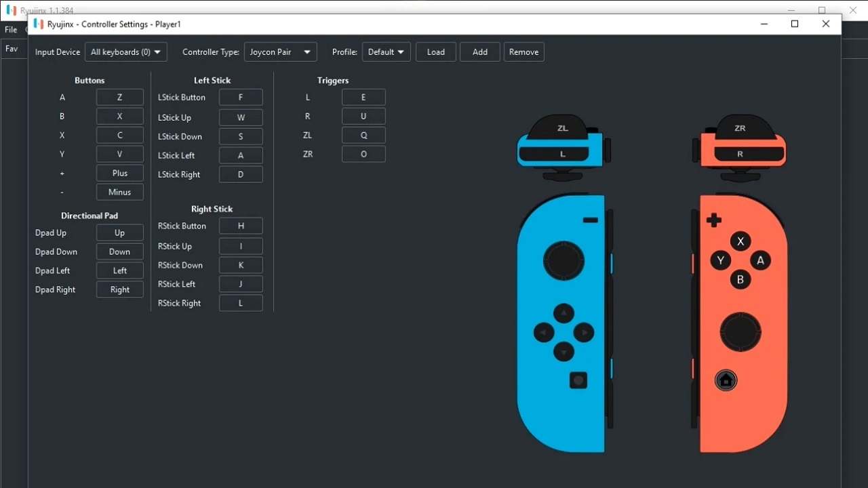Image resolution: width=868 pixels, height=488 pixels.
Task: Click the D-pad left arrow on the blue Joy-Con
Action: (x=544, y=332)
